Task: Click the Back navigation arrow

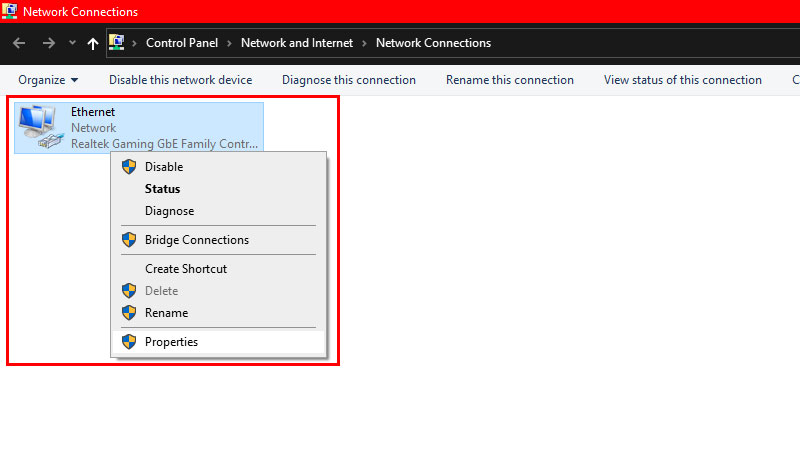Action: pyautogui.click(x=19, y=43)
